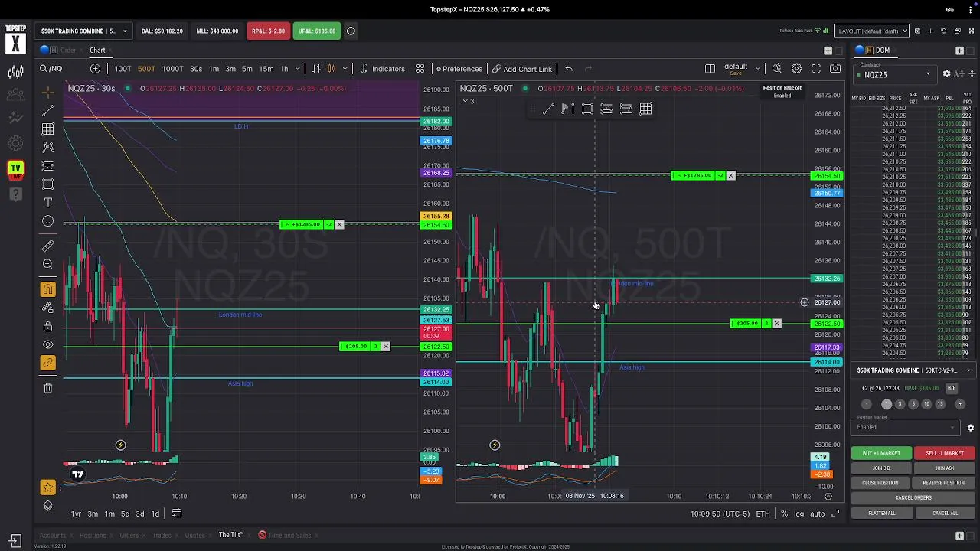Click the favorites star icon in left bar
The height and width of the screenshot is (551, 980).
[x=48, y=487]
